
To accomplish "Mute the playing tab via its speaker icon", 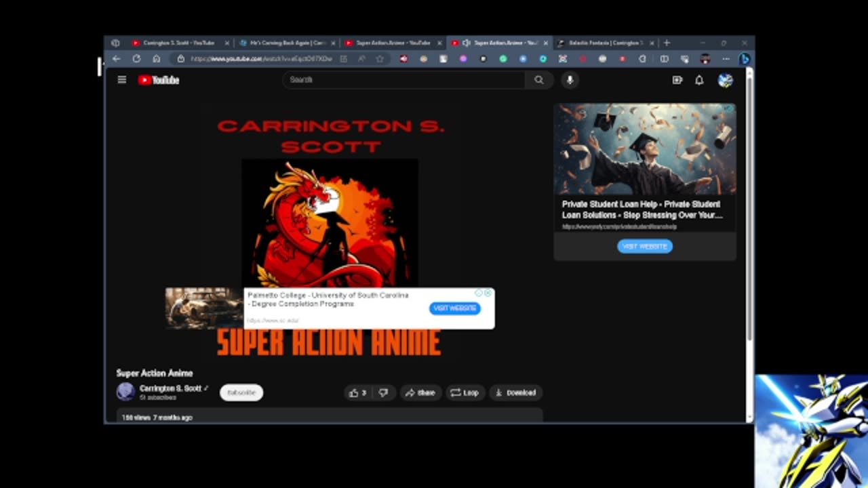I will (x=467, y=43).
